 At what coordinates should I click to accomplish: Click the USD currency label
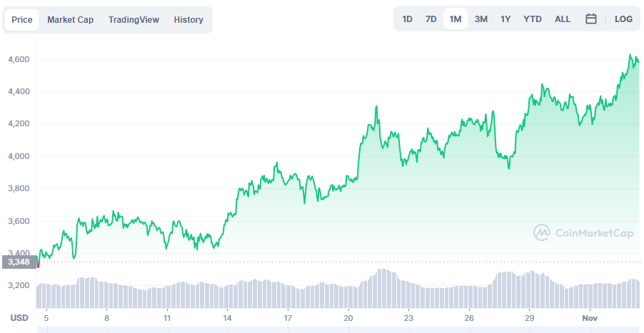pos(19,318)
